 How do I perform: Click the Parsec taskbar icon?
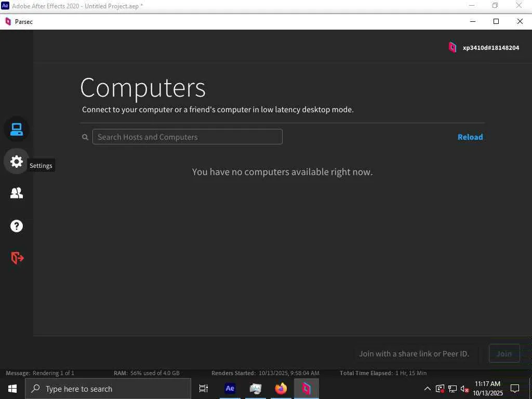(307, 389)
